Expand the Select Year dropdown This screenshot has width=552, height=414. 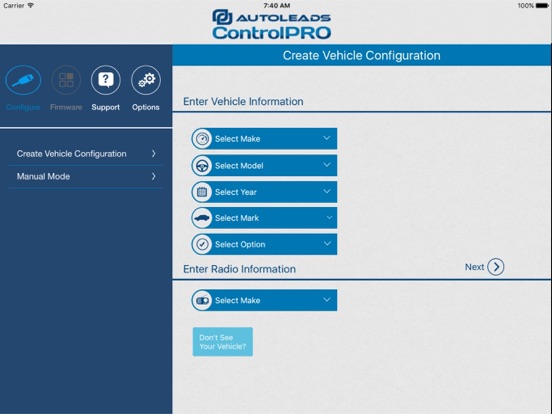tap(264, 192)
